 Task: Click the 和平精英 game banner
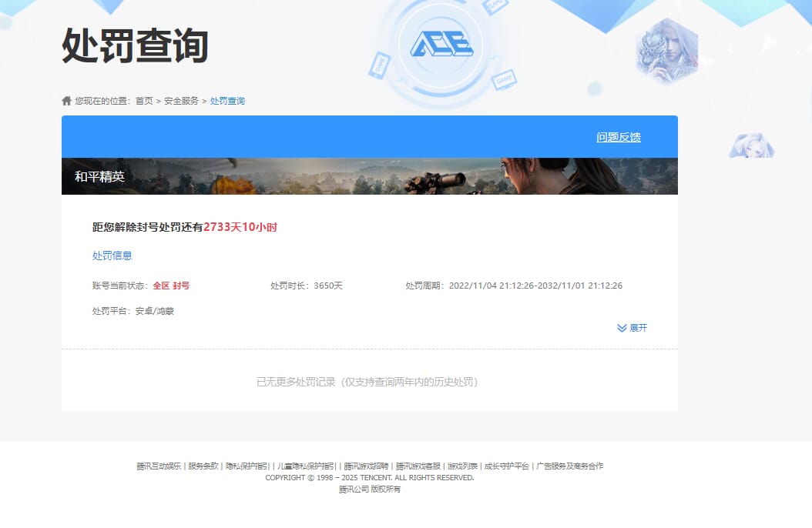click(370, 176)
